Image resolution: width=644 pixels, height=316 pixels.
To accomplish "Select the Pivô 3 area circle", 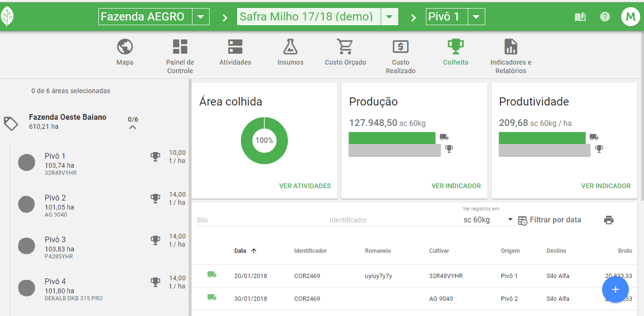I will point(27,246).
